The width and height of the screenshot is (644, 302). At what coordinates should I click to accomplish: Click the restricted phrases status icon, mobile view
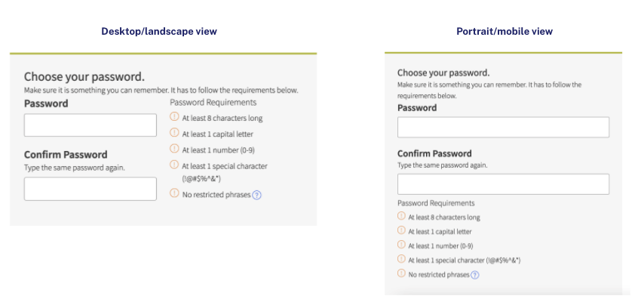(401, 274)
